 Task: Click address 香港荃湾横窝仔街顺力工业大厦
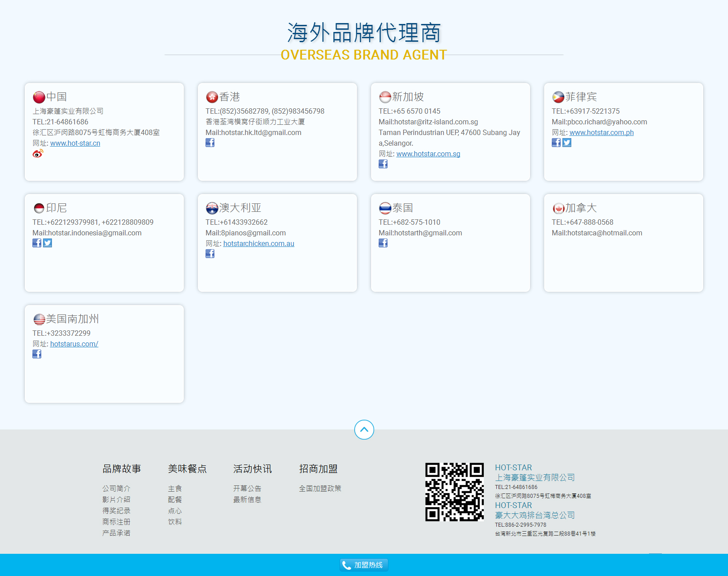click(x=255, y=122)
